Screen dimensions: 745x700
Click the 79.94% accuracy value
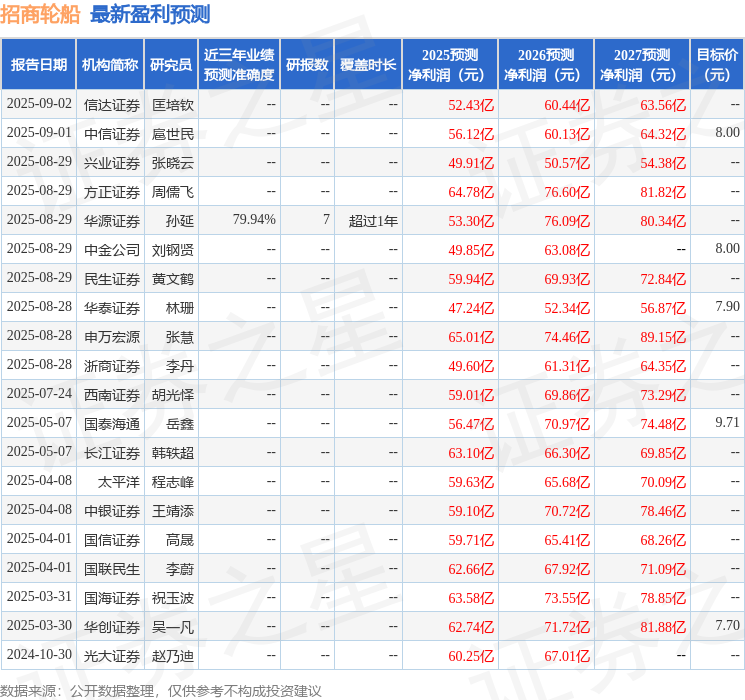tap(254, 220)
